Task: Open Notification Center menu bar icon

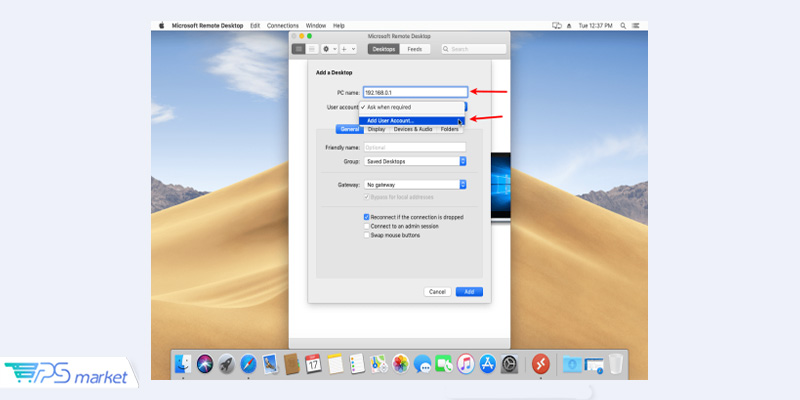Action: coord(636,26)
